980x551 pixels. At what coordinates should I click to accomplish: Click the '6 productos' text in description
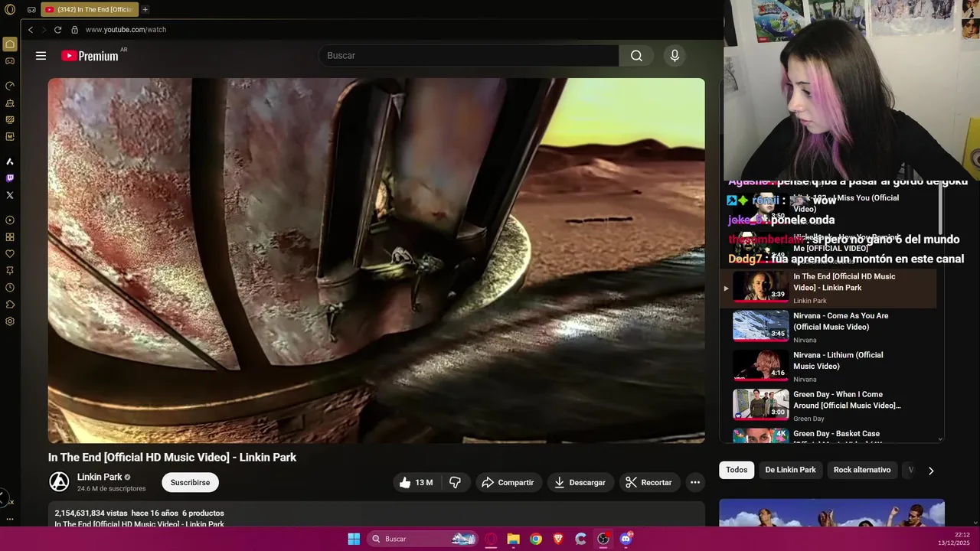(x=203, y=514)
